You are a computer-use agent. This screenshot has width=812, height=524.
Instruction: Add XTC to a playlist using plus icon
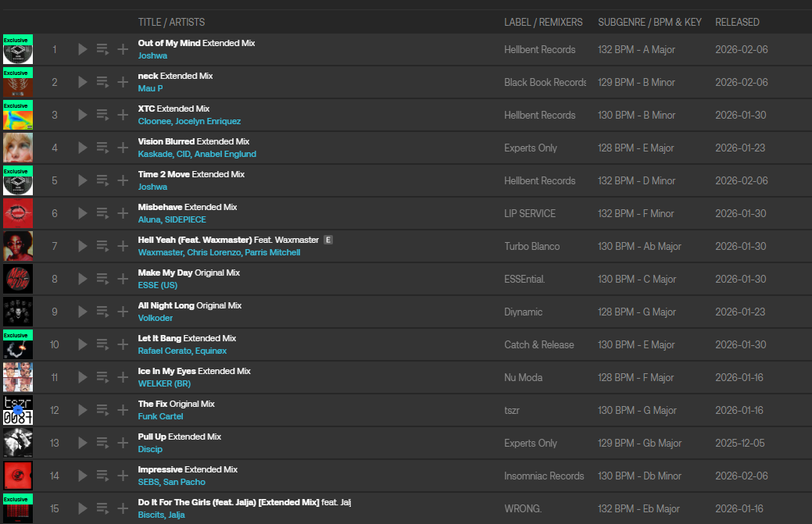pos(123,115)
